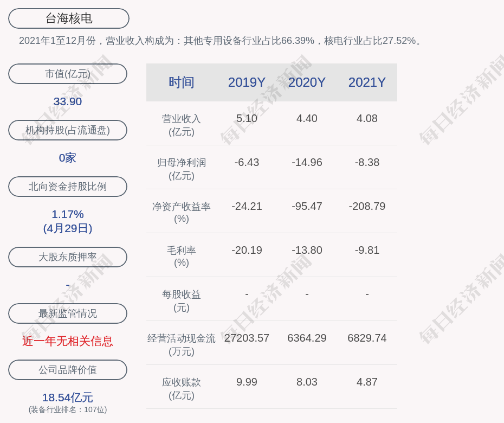Select cash flow value 6364.29
This screenshot has height=423, width=504.
click(307, 338)
